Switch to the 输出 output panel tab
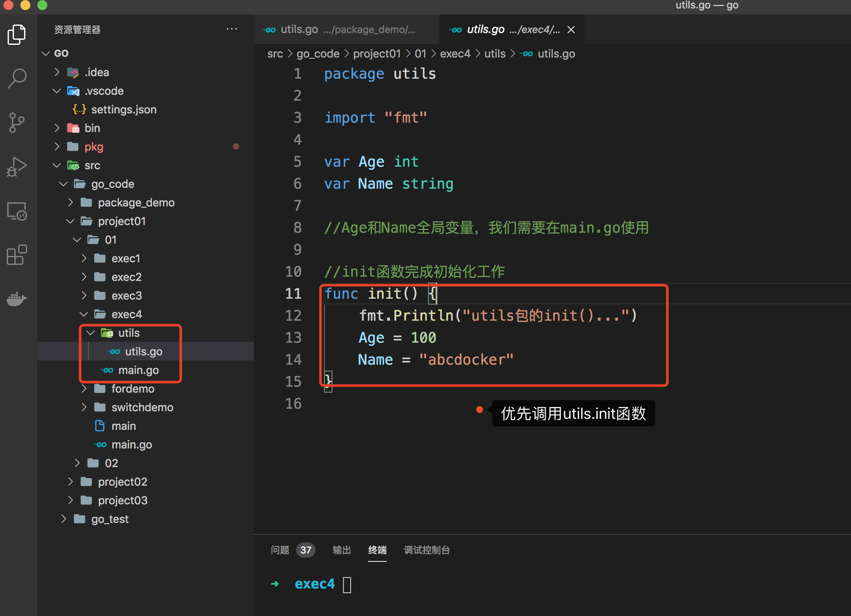Image resolution: width=851 pixels, height=616 pixels. click(x=342, y=550)
